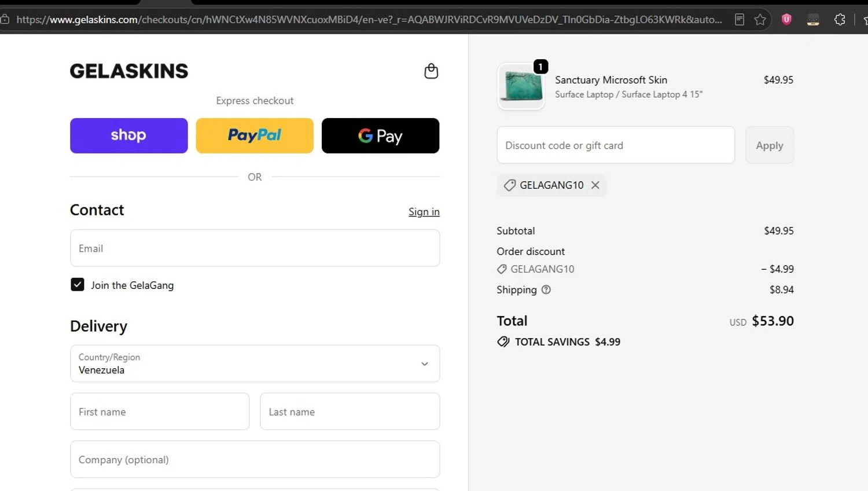Image resolution: width=868 pixels, height=491 pixels.
Task: Remove the GELAGANG10 discount code
Action: 595,185
